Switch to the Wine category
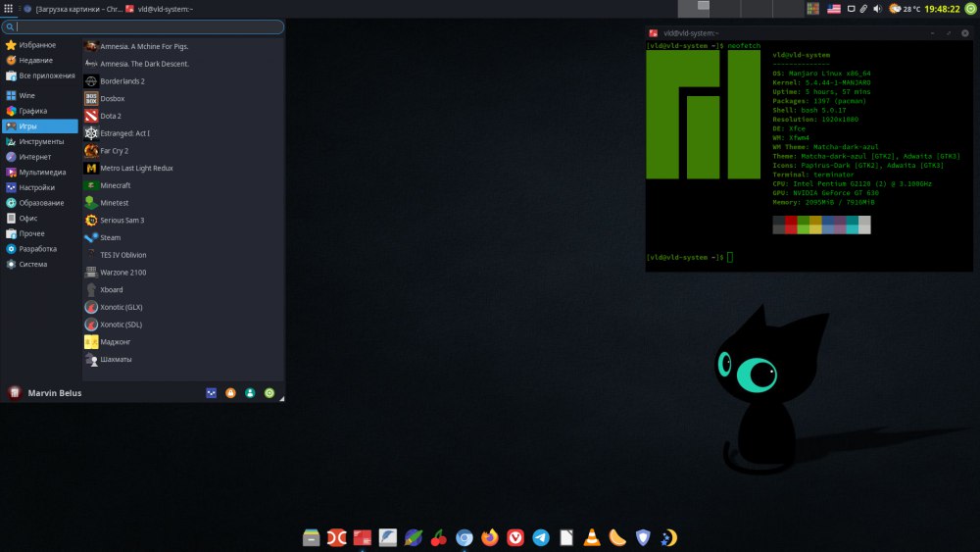Image resolution: width=980 pixels, height=552 pixels. point(40,96)
